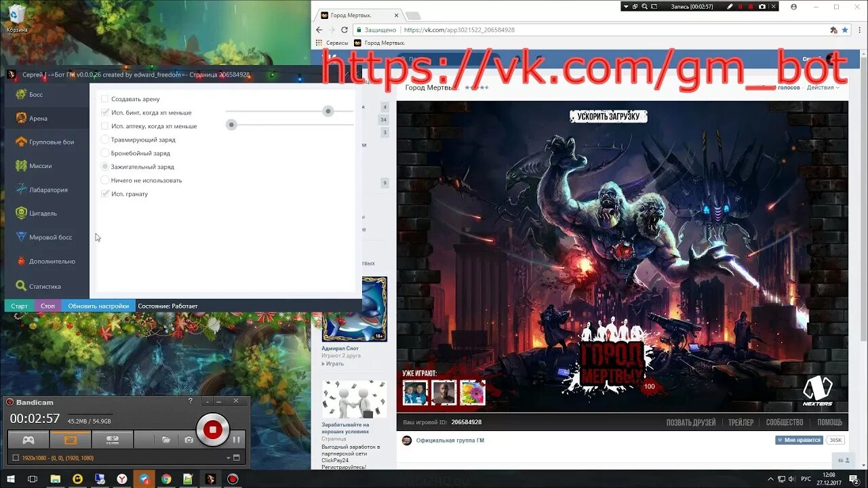
Task: Click УСКОРИТЬ ЗАГРУЗКУ button in game
Action: (x=608, y=117)
